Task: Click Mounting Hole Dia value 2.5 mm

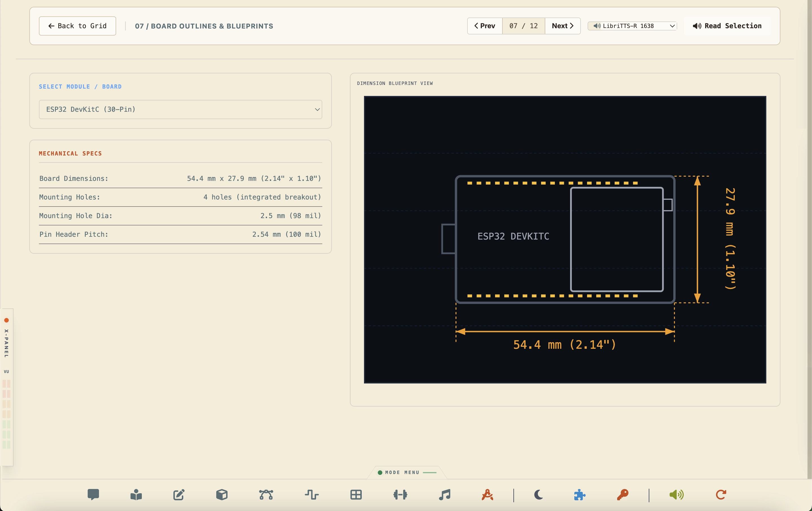Action: pos(290,215)
